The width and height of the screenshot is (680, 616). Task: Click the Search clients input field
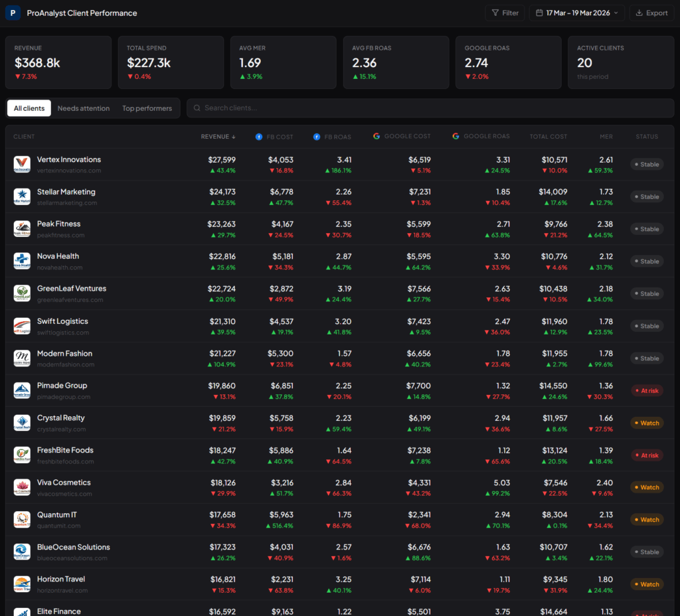click(x=430, y=108)
